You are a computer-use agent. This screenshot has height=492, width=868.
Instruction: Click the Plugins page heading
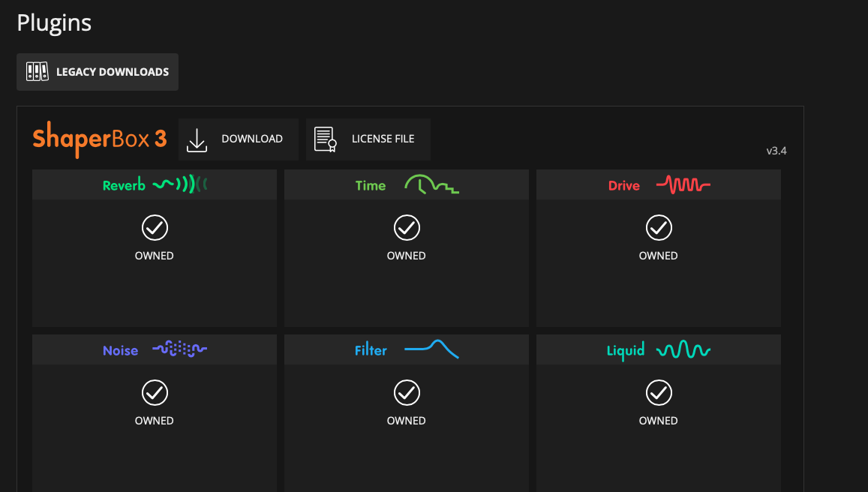click(x=54, y=23)
